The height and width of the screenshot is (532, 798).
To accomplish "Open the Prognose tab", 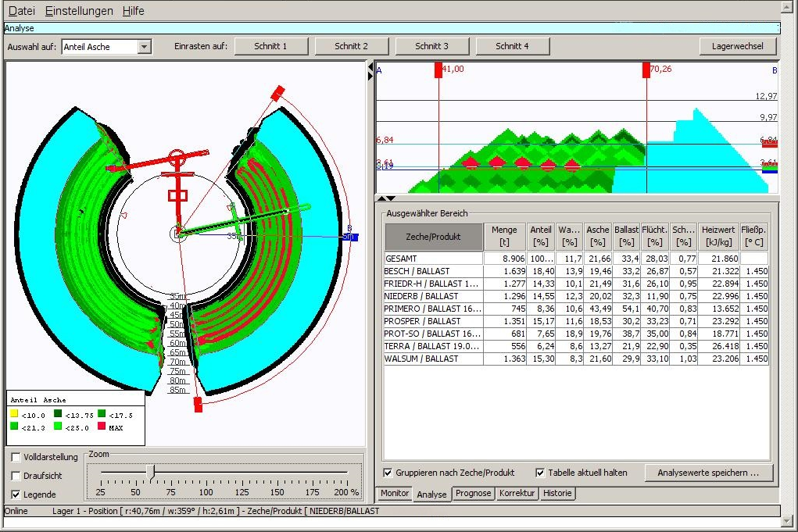I will (x=474, y=494).
